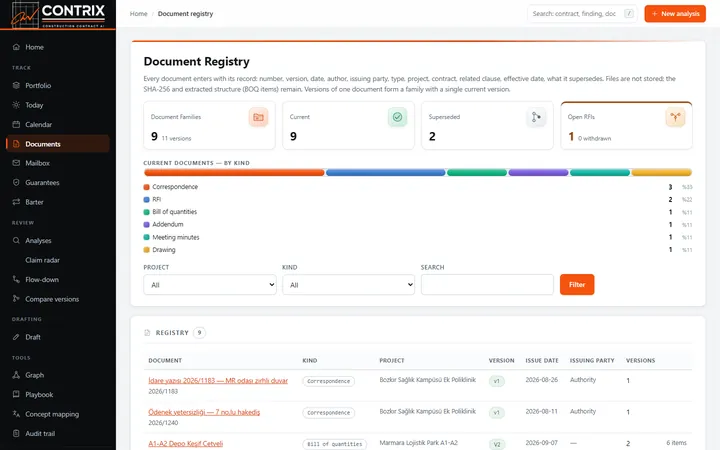Click 'Marmara Lojistik Park A1-A2' project cell
This screenshot has height=450, width=720.
click(x=418, y=443)
